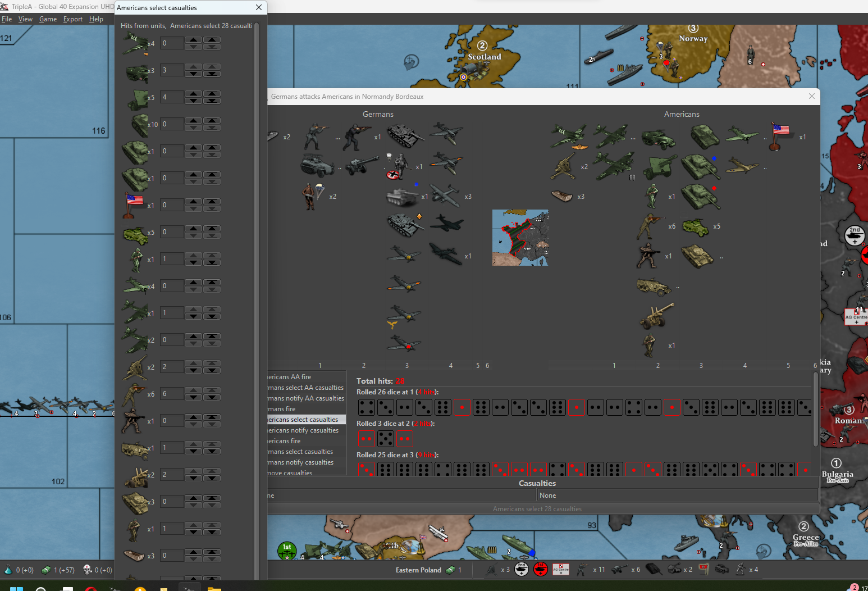Screen dimensions: 868x591
Task: Click the x10 tank row casualty count field
Action: (172, 124)
